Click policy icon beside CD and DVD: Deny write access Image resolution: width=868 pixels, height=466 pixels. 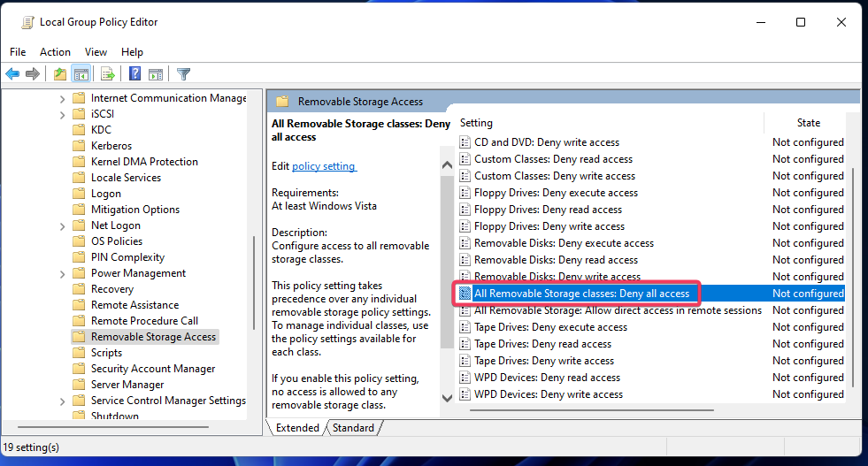pos(465,142)
